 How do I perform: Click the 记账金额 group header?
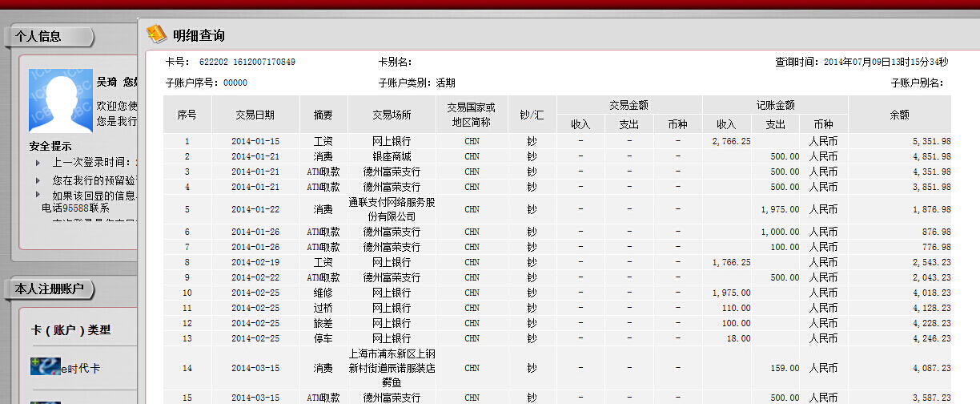coord(775,105)
